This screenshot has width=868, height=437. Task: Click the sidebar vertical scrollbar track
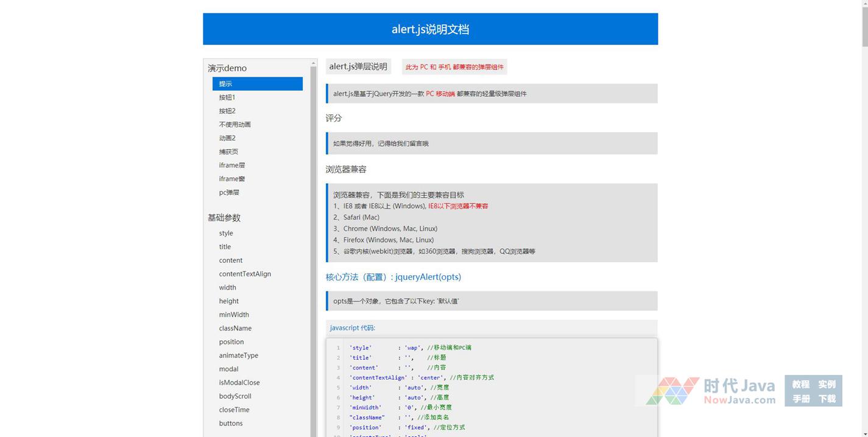(314, 243)
